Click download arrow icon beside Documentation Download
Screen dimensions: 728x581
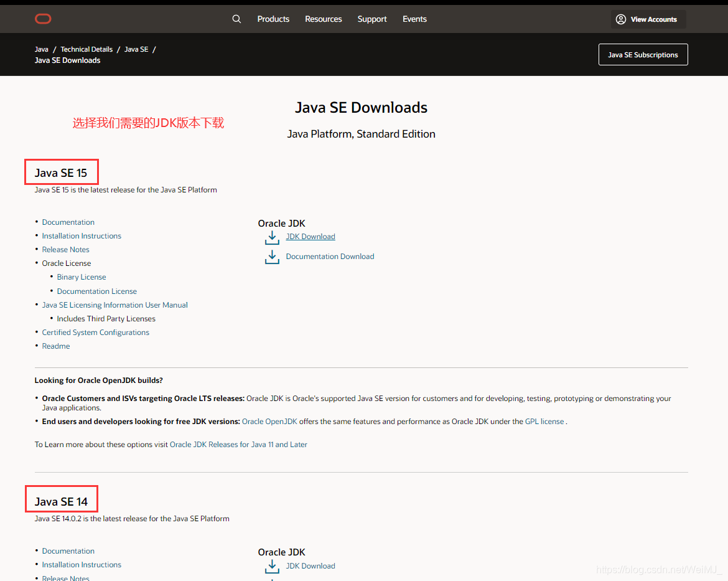tap(272, 257)
